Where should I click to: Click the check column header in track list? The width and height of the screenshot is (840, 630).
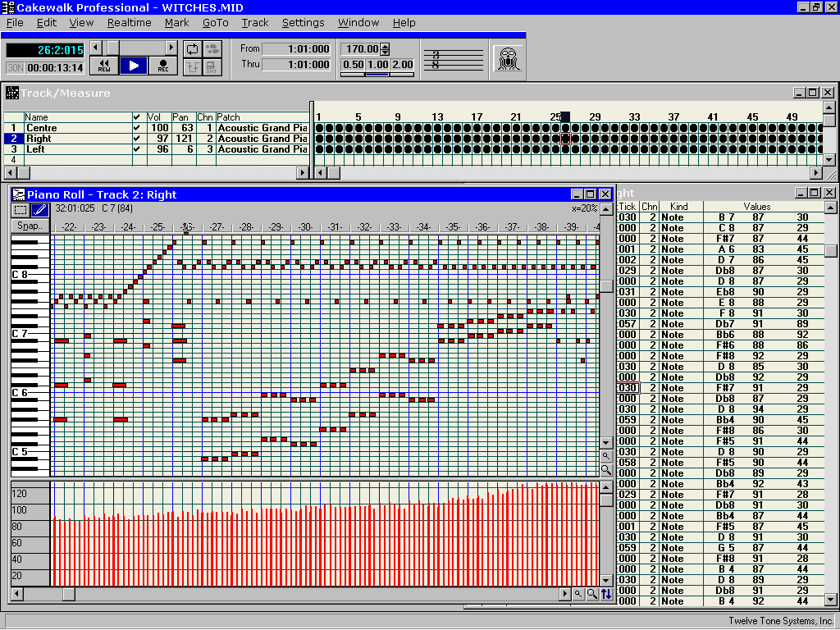coord(137,116)
